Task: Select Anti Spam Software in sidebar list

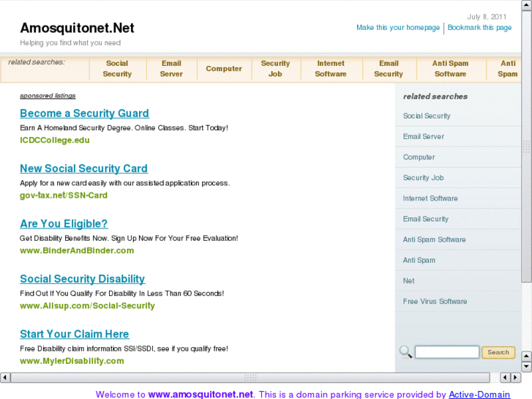Action: click(434, 239)
